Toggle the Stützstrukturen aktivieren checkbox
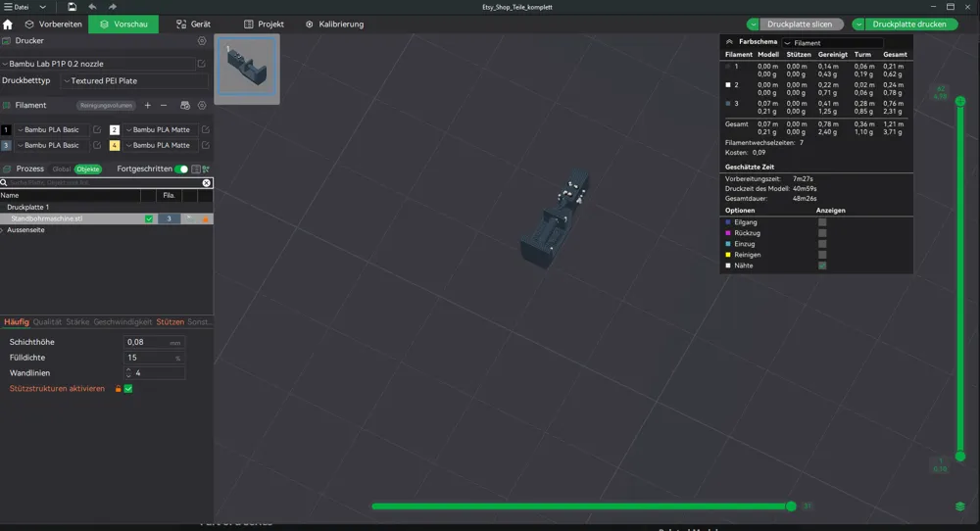The image size is (980, 531). (x=128, y=389)
